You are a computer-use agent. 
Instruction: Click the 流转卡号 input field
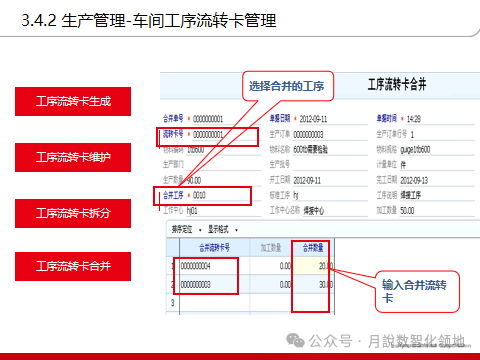coord(226,135)
